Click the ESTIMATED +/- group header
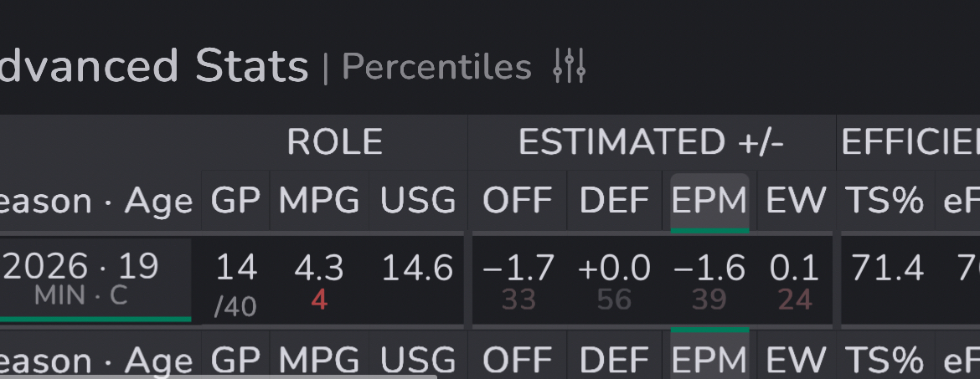 651,142
